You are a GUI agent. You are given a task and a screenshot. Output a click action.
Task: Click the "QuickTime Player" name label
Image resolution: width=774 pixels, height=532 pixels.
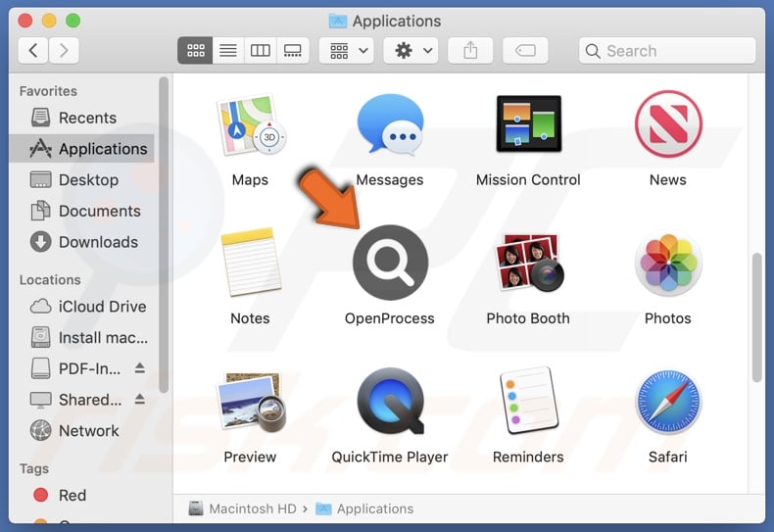390,457
